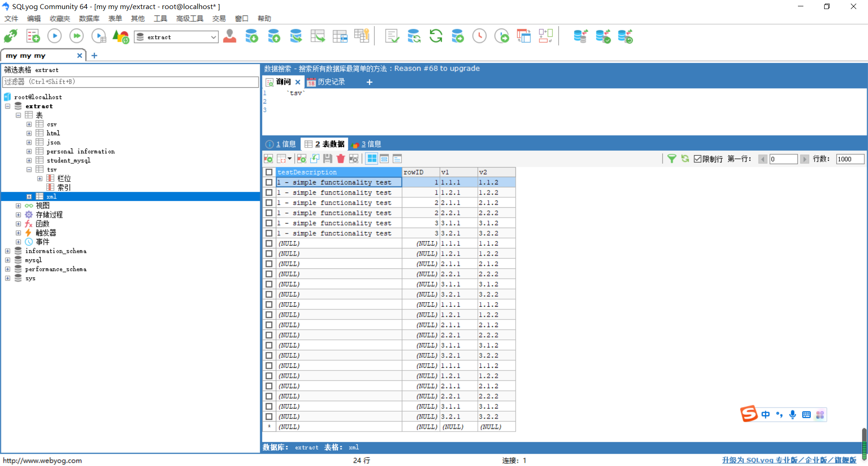Open the 高级工具 menu
868x466 pixels.
(x=190, y=19)
